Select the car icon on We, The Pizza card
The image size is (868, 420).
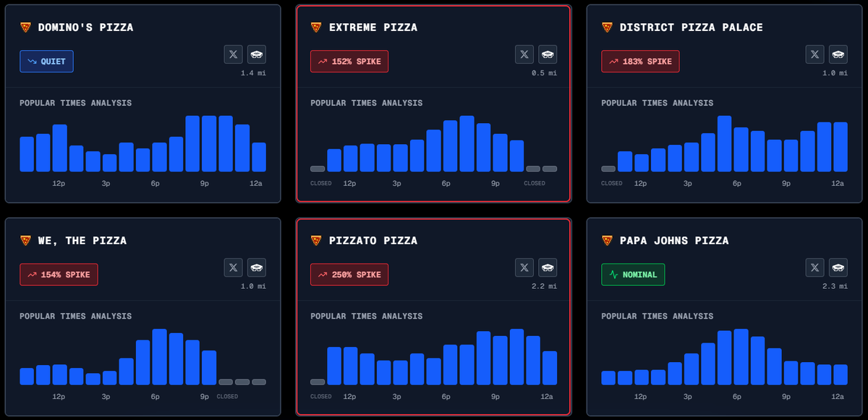click(x=257, y=267)
